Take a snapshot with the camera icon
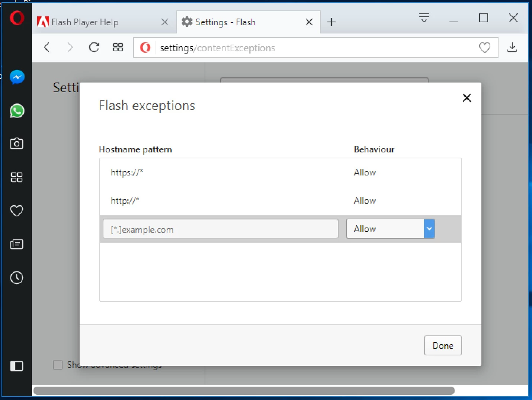Viewport: 532px width, 400px height. [x=17, y=143]
